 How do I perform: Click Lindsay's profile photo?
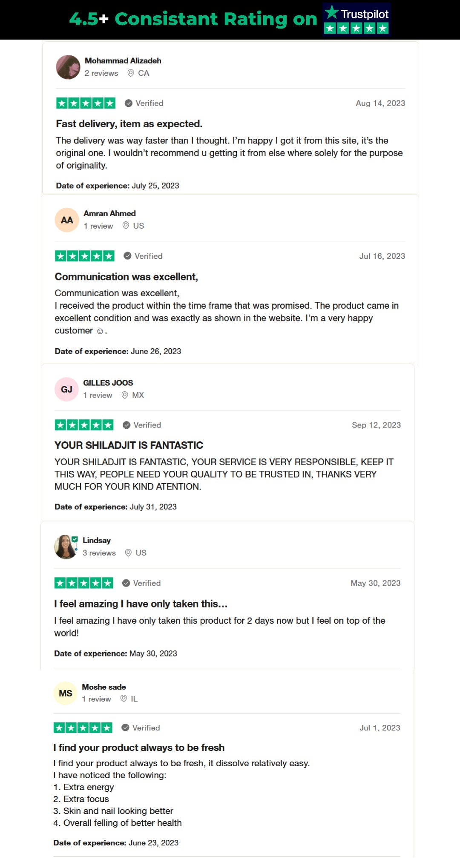(66, 547)
